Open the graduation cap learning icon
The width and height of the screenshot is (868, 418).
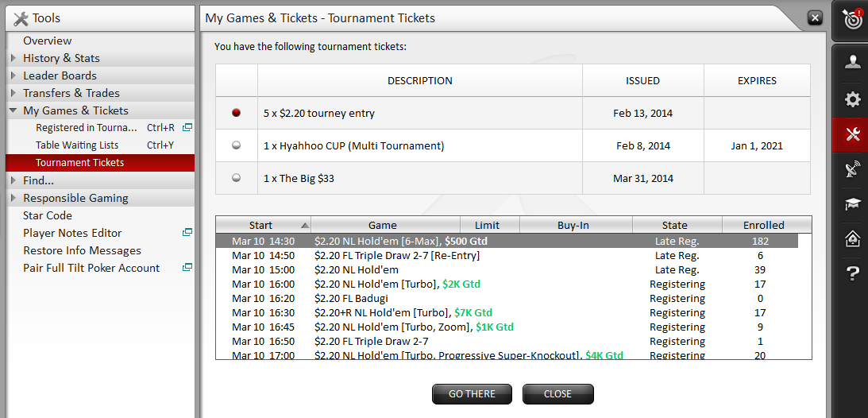tap(852, 204)
